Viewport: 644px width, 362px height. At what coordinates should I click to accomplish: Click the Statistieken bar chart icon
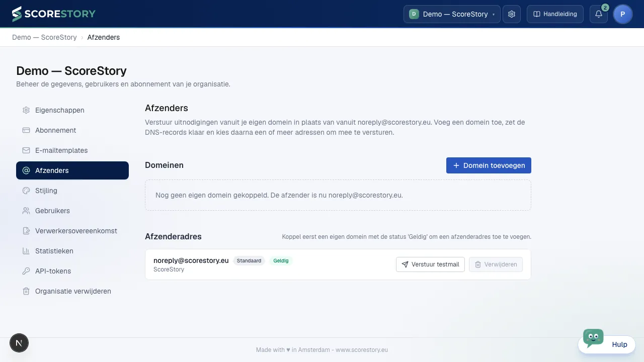point(26,251)
